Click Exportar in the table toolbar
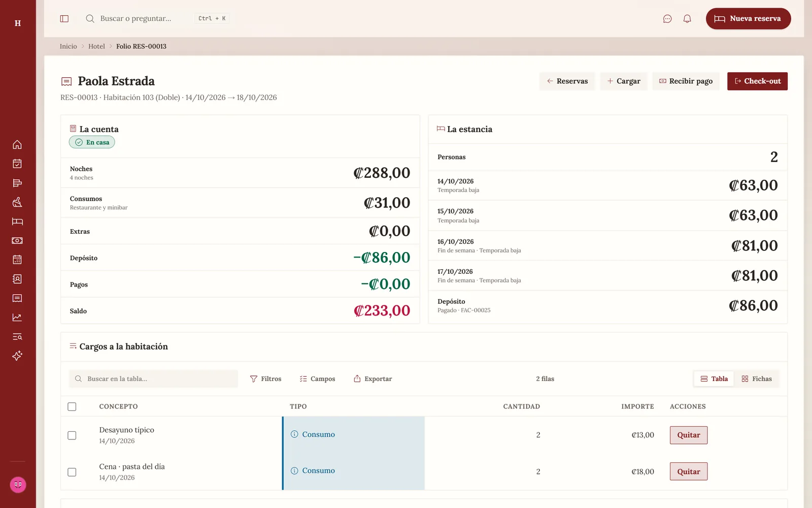812x508 pixels. coord(373,379)
